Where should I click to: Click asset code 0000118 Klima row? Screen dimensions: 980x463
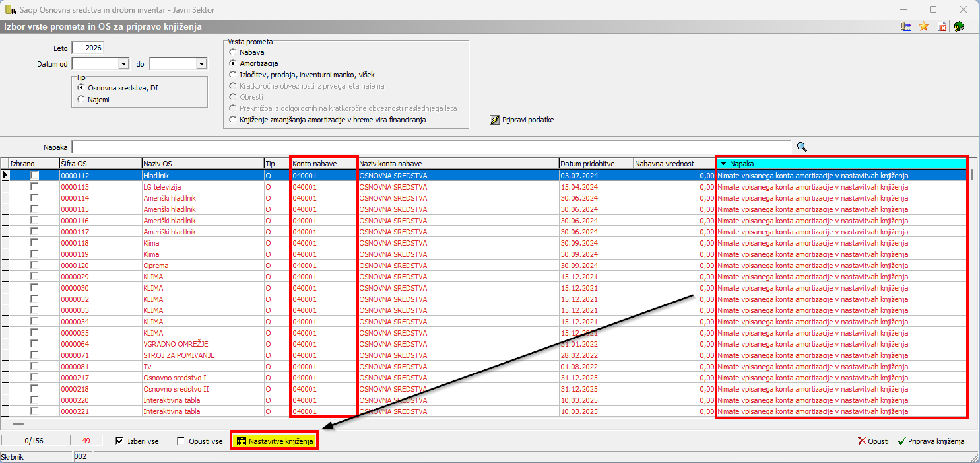click(x=75, y=243)
